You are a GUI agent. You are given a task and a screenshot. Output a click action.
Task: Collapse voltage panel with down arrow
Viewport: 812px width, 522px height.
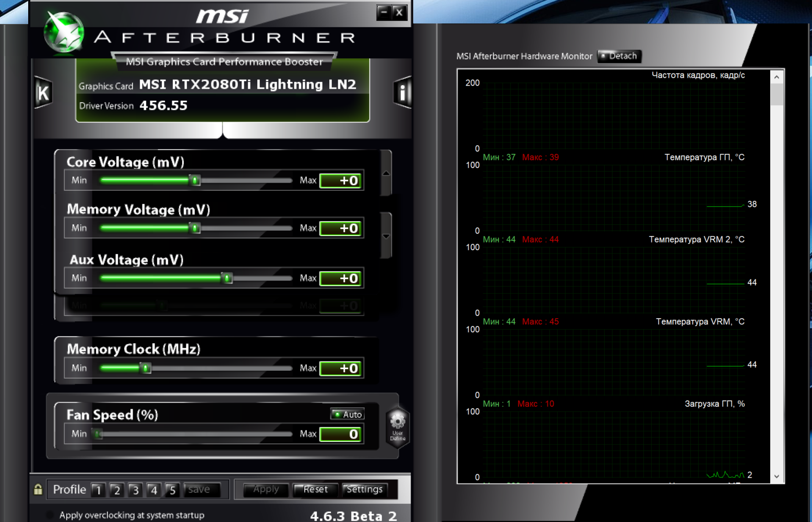386,236
